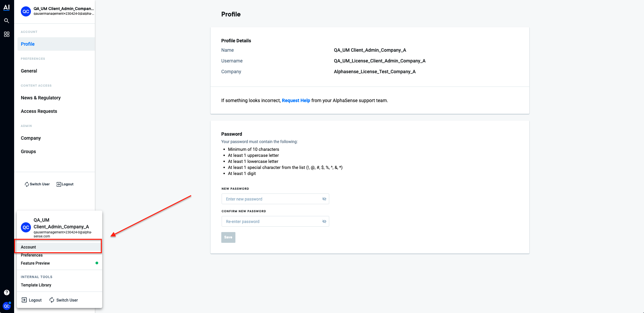Click the company Alphasense_License_Test_Company_A value
The height and width of the screenshot is (313, 644).
(x=375, y=72)
